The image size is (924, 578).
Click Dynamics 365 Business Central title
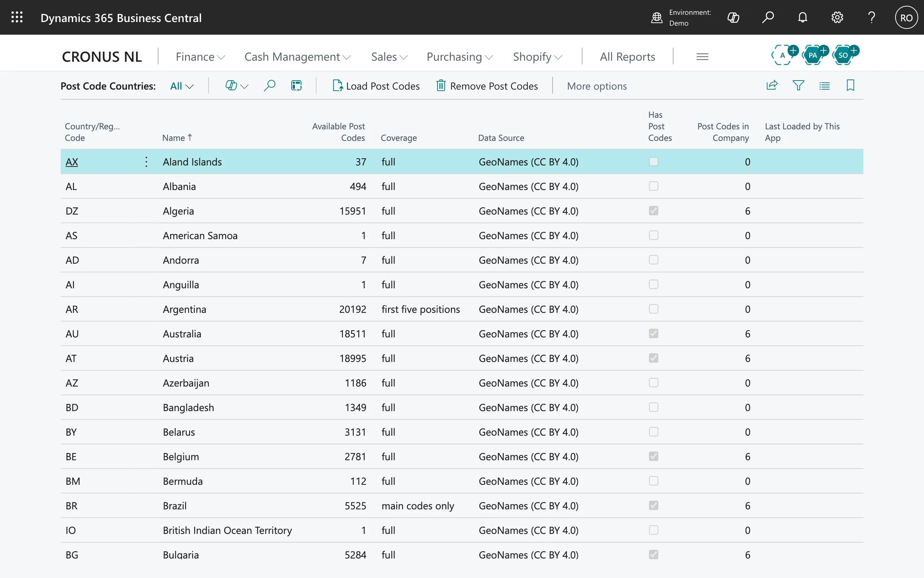click(121, 18)
